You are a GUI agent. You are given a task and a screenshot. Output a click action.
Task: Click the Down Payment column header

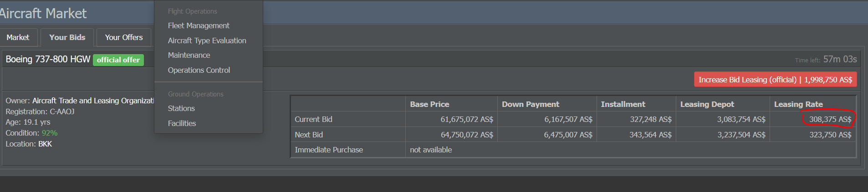(531, 104)
